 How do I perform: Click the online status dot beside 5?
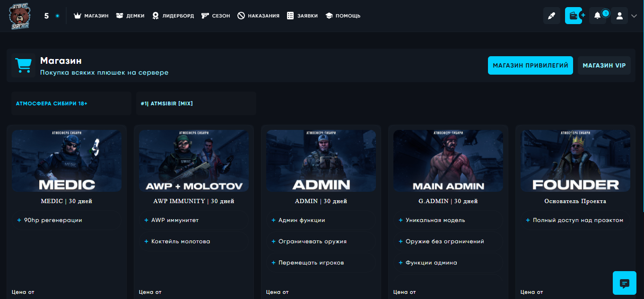point(57,16)
